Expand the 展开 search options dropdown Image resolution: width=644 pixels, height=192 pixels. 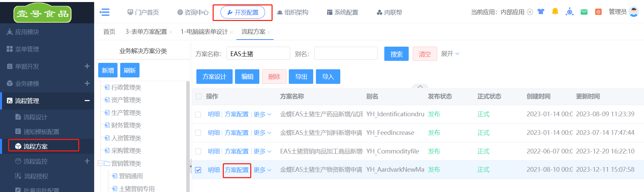(x=450, y=54)
